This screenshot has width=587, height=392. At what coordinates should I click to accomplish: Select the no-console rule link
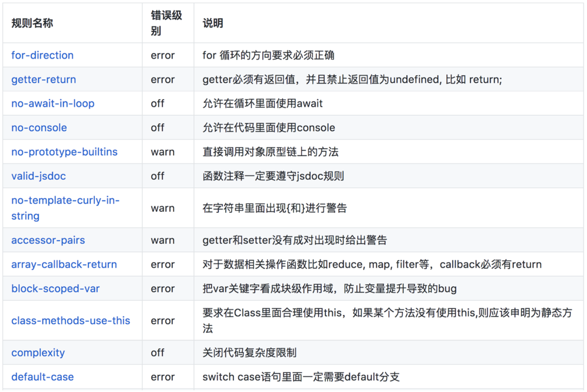[x=38, y=127]
